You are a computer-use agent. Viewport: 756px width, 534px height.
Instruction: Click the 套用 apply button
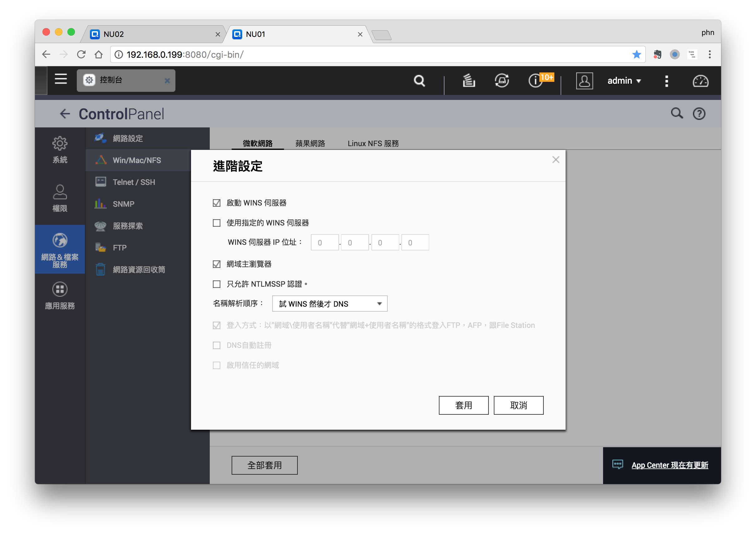(x=463, y=405)
